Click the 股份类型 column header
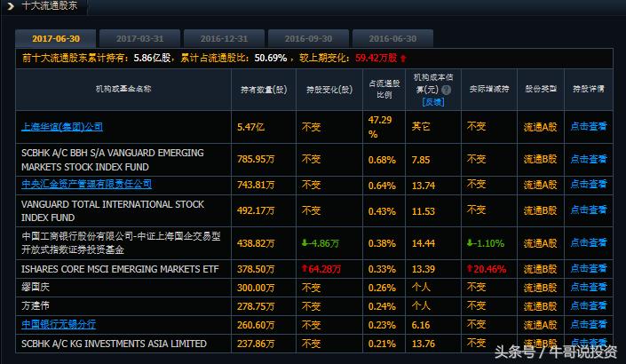The height and width of the screenshot is (364, 626). 541,89
